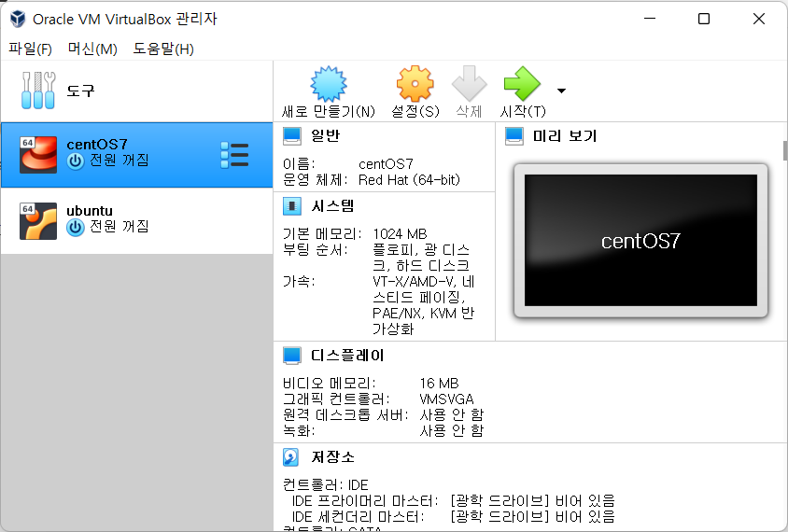This screenshot has height=532, width=788.
Task: Open the File (파일) menu
Action: click(30, 49)
